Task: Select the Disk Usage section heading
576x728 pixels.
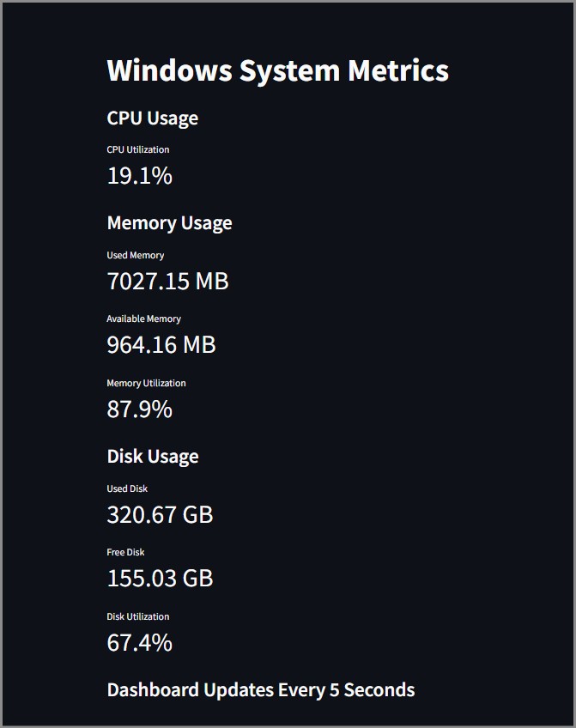Action: (x=152, y=457)
